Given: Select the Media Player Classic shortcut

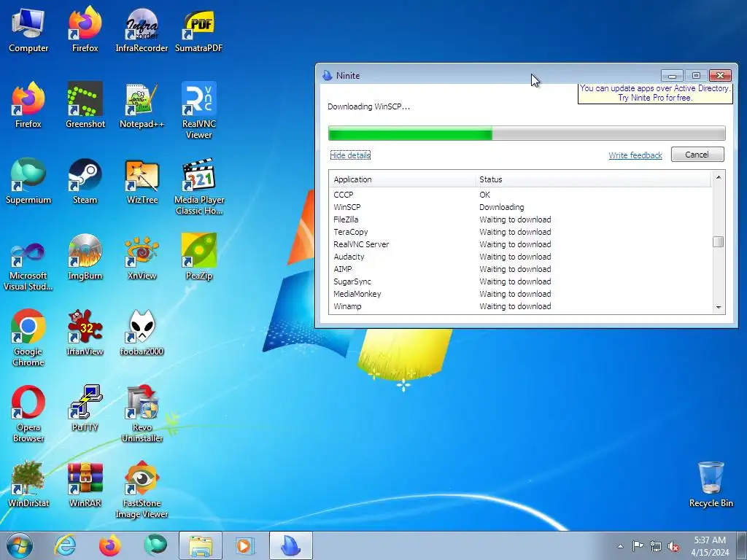Looking at the screenshot, I should point(198,187).
